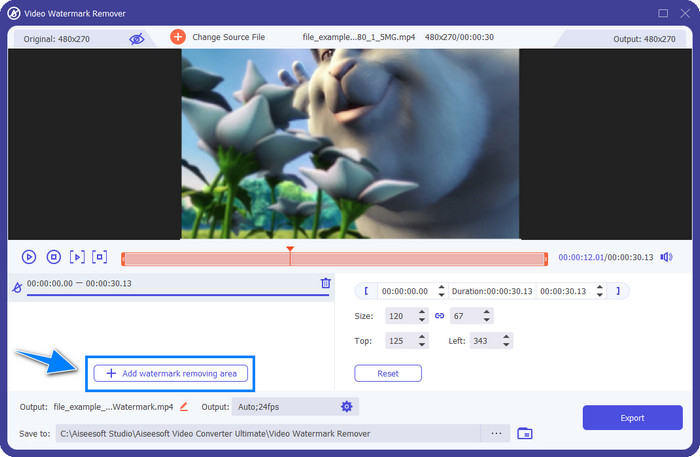This screenshot has height=457, width=700.
Task: Select the 00:00:00.00 – 00:00:30.13 segment row
Action: point(171,288)
